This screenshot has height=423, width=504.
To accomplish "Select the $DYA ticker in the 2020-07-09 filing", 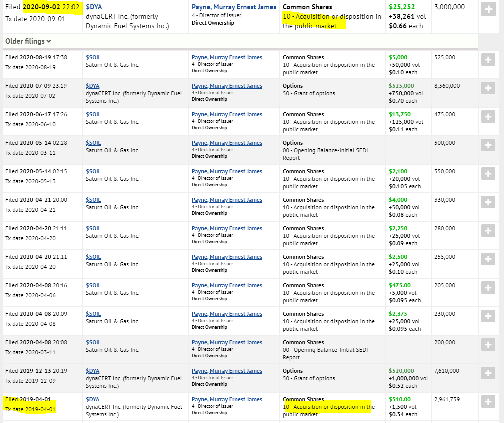I will [x=92, y=86].
